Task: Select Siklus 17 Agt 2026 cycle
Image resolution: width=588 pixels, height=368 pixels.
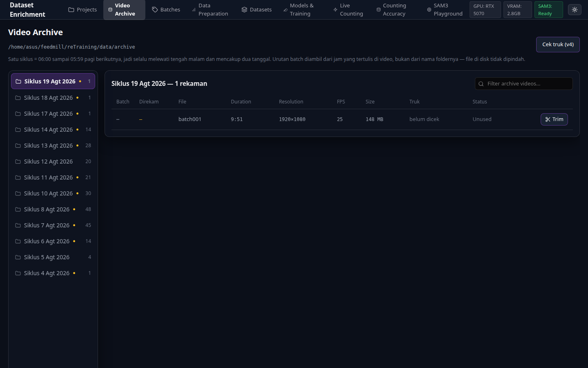Action: (53, 114)
